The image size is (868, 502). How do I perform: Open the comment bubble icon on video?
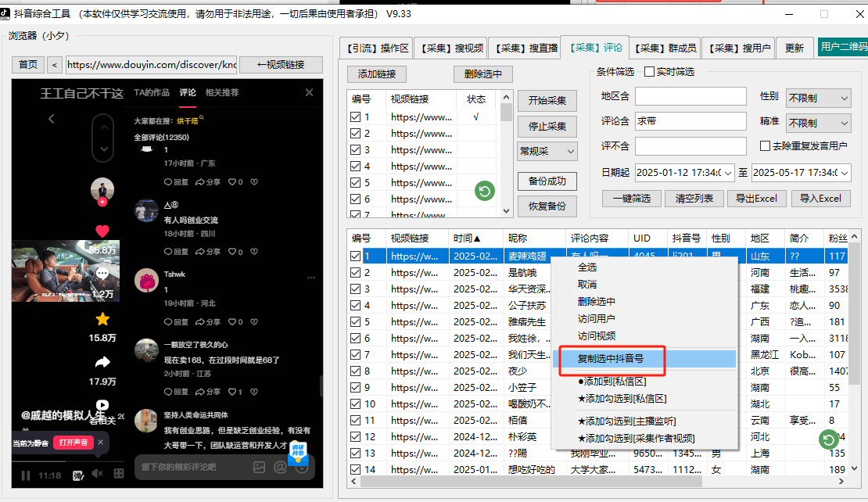[x=102, y=274]
